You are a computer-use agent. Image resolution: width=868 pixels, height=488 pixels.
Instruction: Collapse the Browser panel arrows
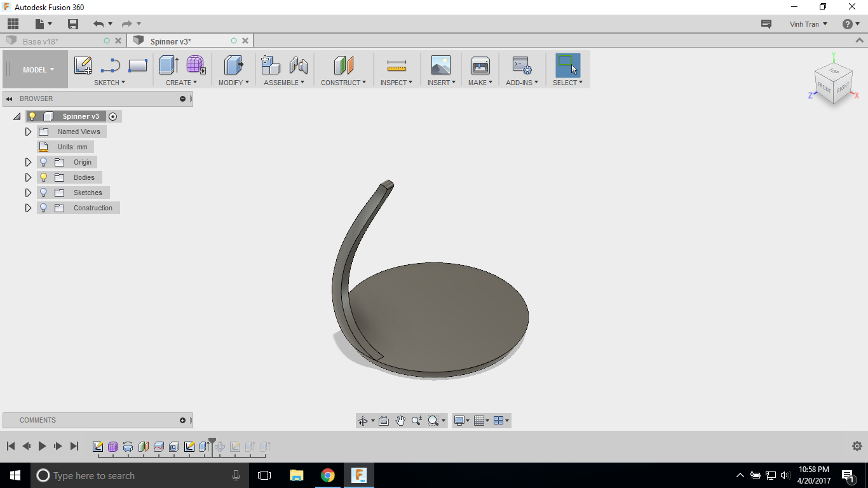(9, 98)
